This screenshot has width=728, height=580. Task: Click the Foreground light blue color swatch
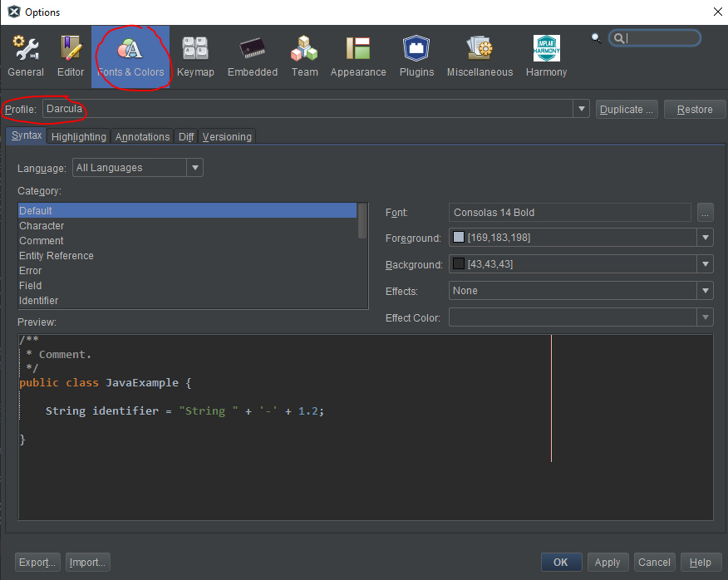(x=458, y=237)
